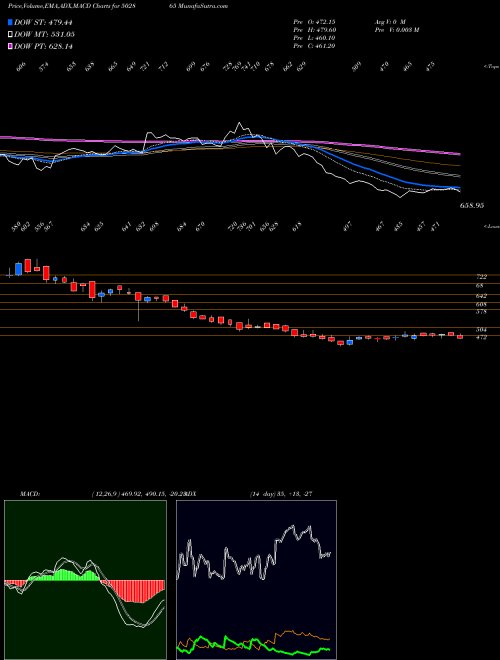The image size is (500, 660).
Task: Click the 472 price level label
Action: 481,338
